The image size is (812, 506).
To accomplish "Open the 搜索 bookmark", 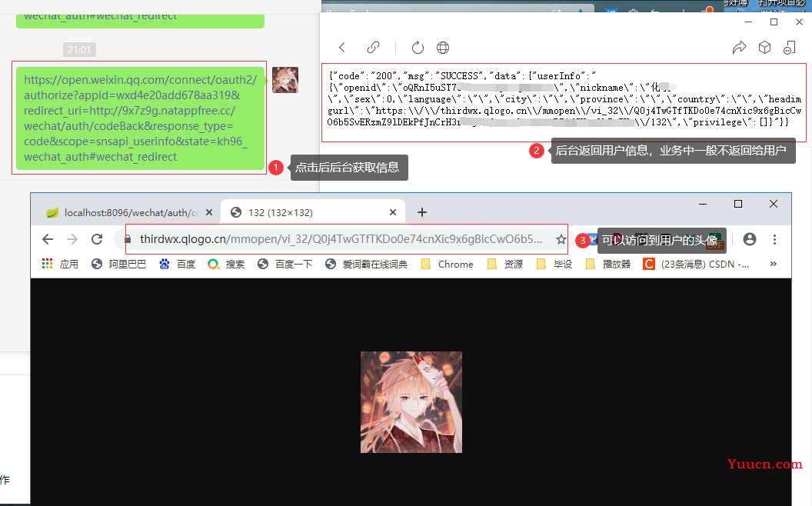I will click(x=226, y=264).
